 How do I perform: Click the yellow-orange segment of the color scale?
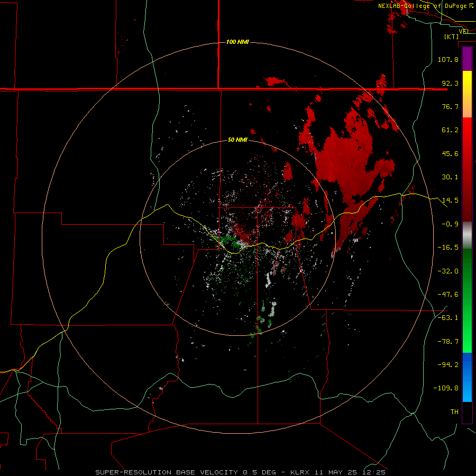(467, 94)
